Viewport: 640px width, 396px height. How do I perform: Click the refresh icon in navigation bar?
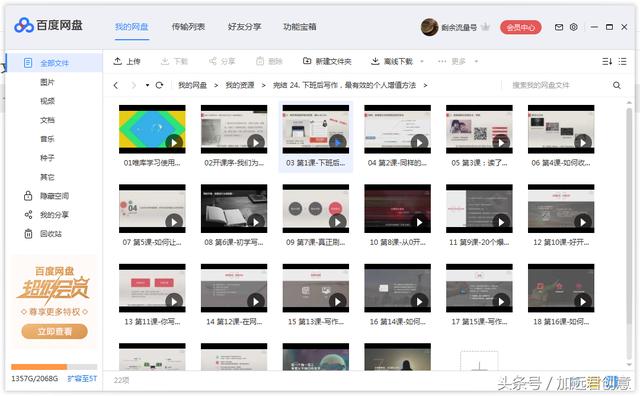160,85
